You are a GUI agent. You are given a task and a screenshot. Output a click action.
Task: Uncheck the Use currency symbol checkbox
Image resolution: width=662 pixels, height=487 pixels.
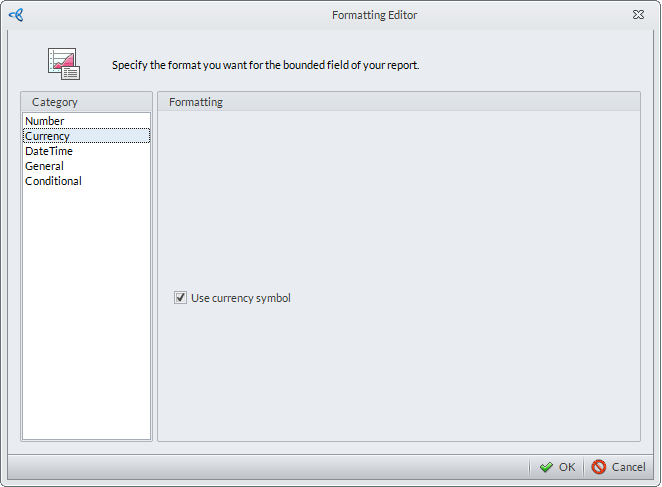tap(181, 298)
